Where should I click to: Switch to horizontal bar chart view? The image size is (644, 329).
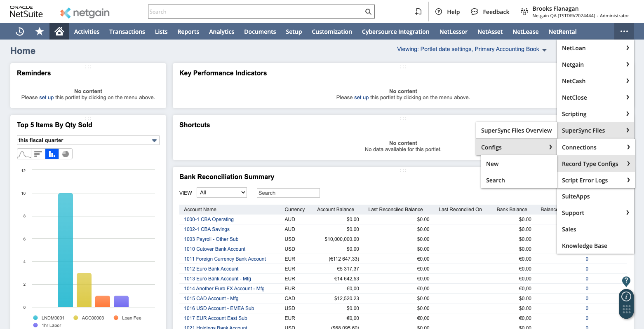[38, 154]
